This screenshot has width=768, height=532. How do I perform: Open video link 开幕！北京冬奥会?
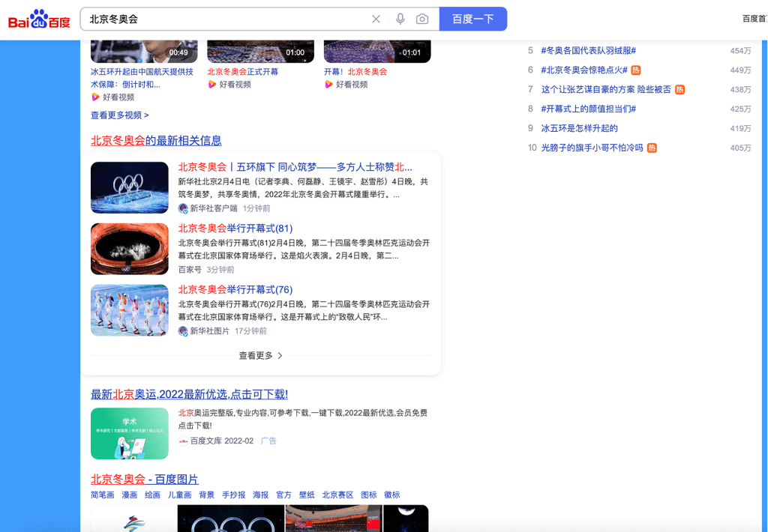(355, 71)
